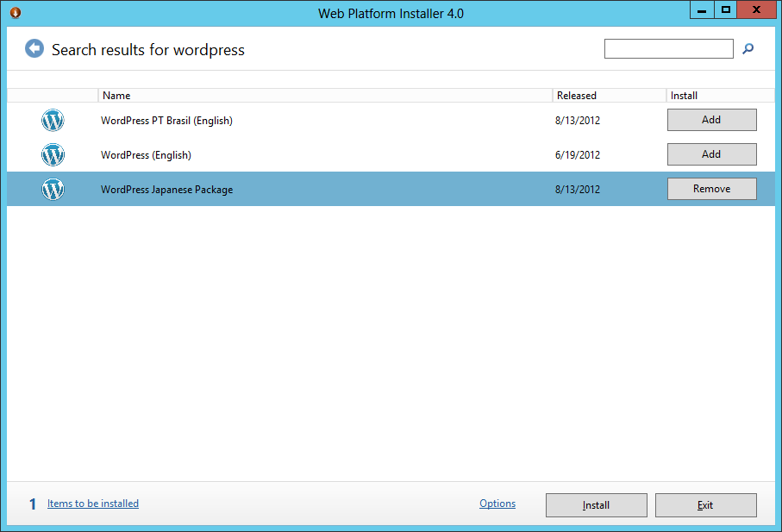The image size is (782, 532).
Task: Close the Web Platform Installer window
Action: [756, 10]
